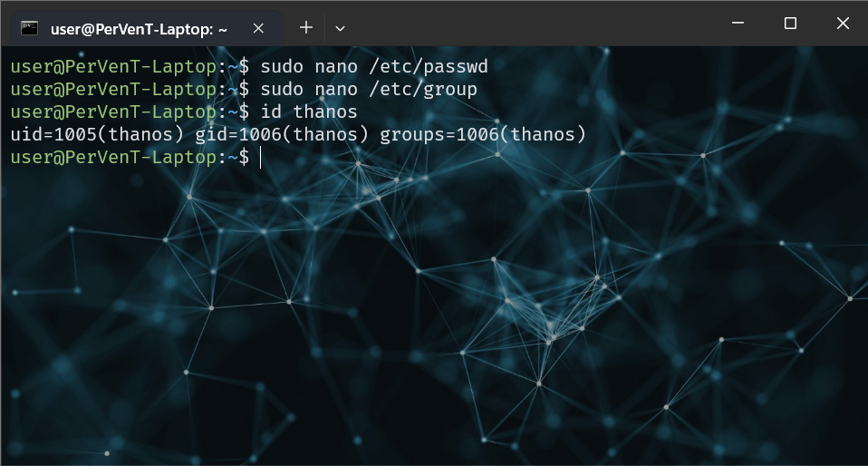The width and height of the screenshot is (868, 466).
Task: Click 'nano' in the second command line
Action: point(336,89)
